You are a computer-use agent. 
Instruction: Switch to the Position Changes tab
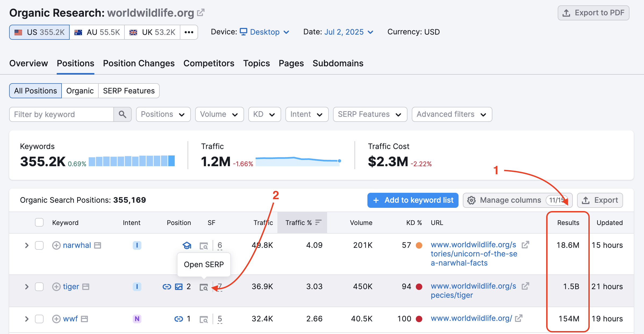click(x=139, y=63)
